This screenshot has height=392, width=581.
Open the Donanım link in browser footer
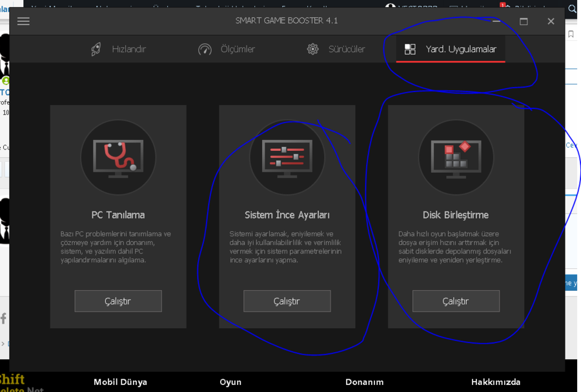[x=365, y=382]
